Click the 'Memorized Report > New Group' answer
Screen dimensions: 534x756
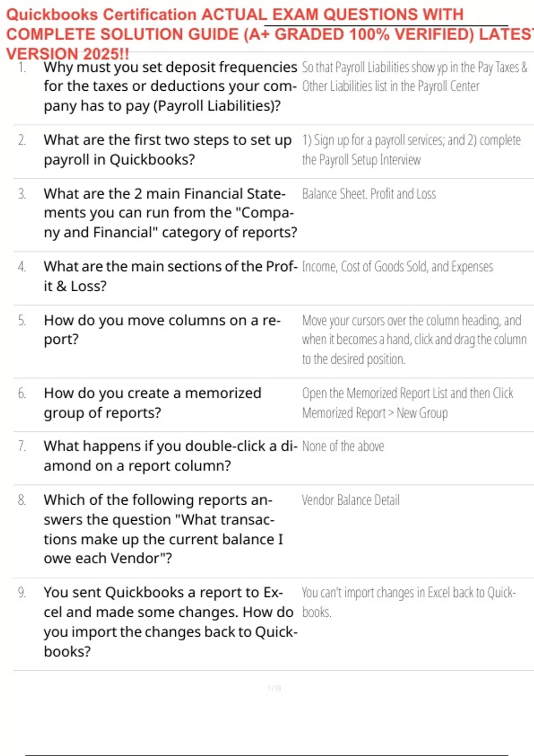click(x=407, y=403)
